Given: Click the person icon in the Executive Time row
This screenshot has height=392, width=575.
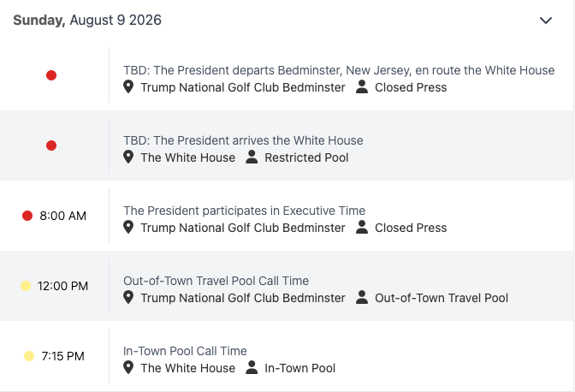Looking at the screenshot, I should click(x=362, y=228).
